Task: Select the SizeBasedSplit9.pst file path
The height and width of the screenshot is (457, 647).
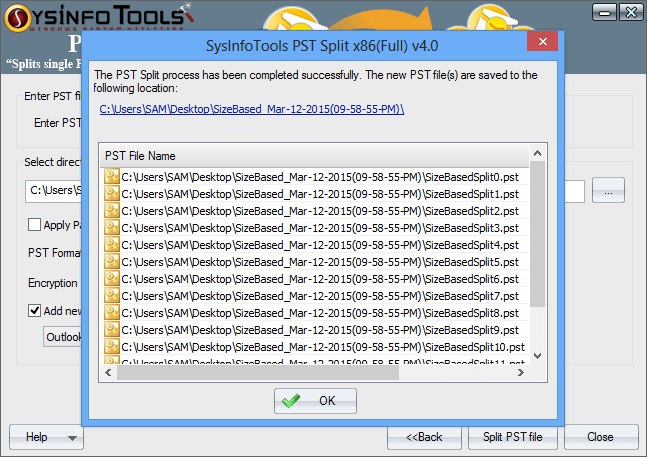Action: [320, 330]
